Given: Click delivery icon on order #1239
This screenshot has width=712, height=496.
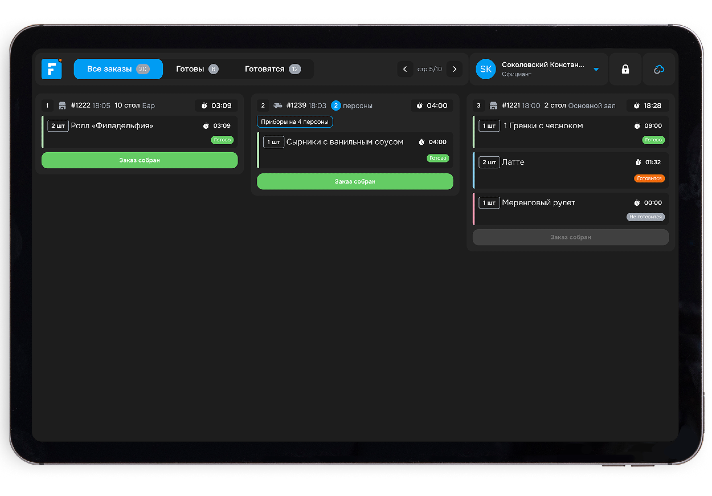Looking at the screenshot, I should [x=276, y=105].
